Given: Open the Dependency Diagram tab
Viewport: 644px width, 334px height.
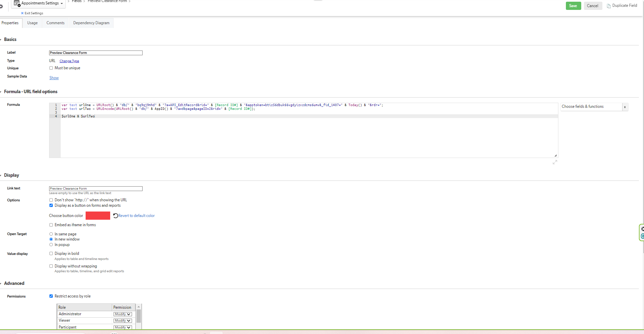Looking at the screenshot, I should tap(91, 23).
